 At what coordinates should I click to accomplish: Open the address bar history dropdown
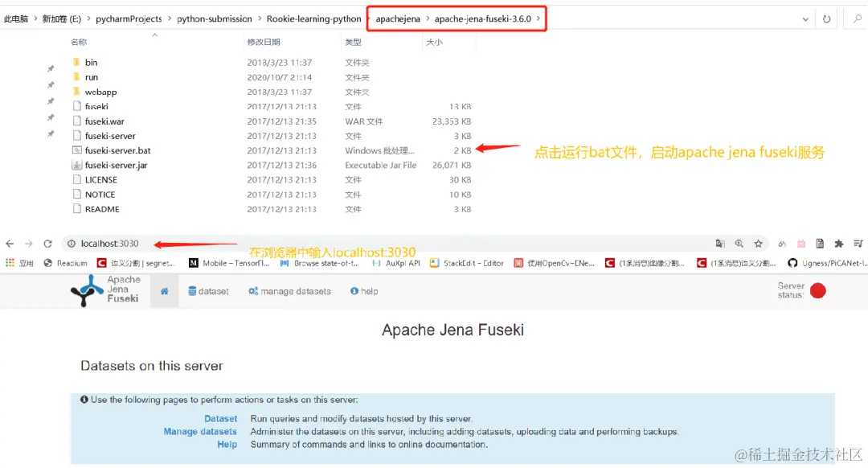pyautogui.click(x=806, y=18)
